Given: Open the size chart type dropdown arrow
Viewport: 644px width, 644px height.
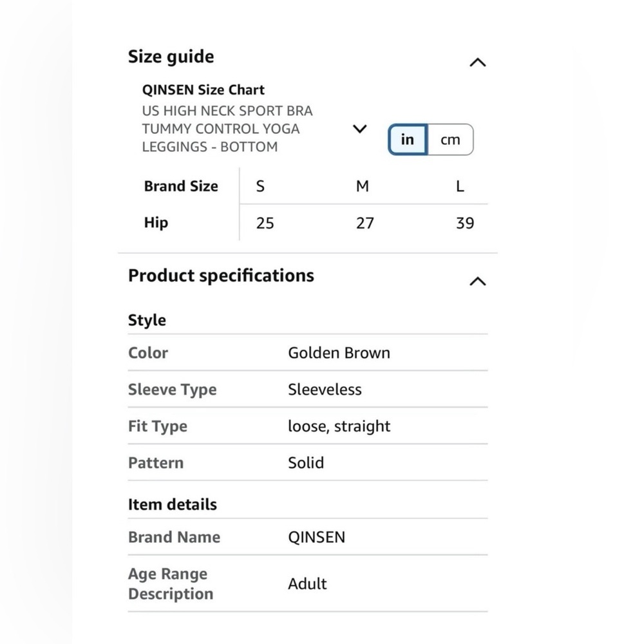Looking at the screenshot, I should pyautogui.click(x=360, y=129).
